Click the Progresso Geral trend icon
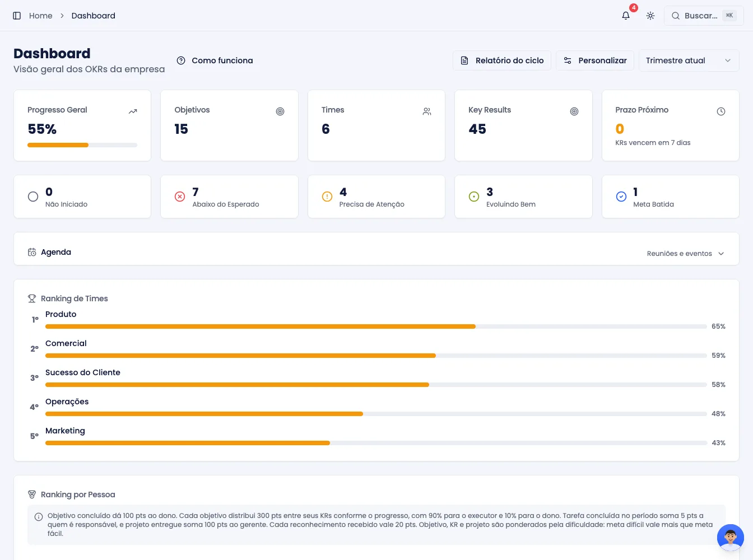 click(x=133, y=111)
